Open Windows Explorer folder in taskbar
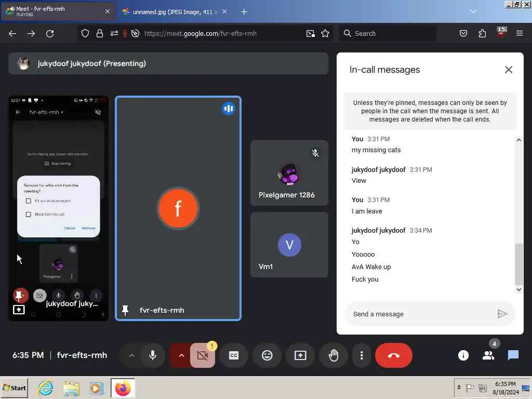The image size is (532, 399). (71, 388)
